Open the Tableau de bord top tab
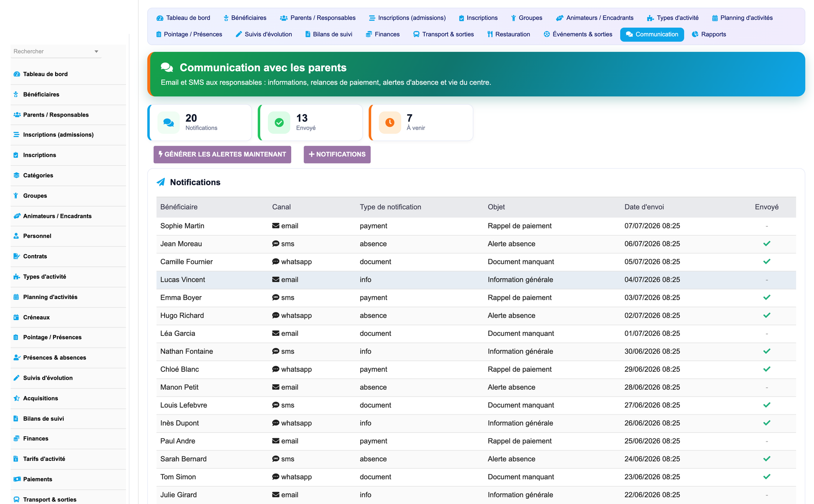Viewport: 814px width, 504px height. (183, 18)
